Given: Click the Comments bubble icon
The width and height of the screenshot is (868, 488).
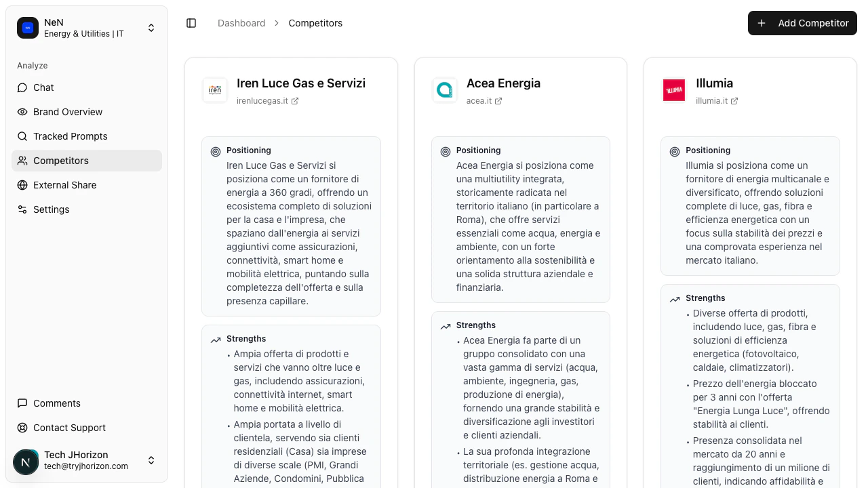Looking at the screenshot, I should [x=22, y=403].
